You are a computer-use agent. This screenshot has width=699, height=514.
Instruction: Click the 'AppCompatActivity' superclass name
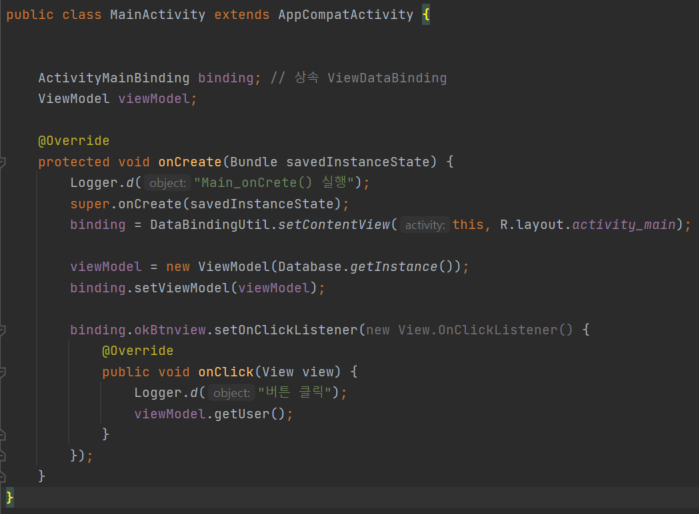click(x=345, y=15)
